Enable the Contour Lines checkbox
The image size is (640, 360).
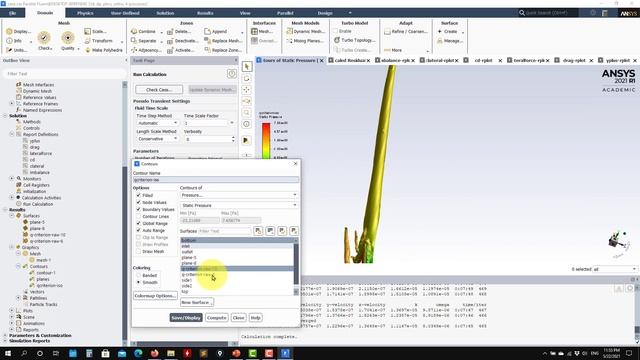[x=138, y=216]
